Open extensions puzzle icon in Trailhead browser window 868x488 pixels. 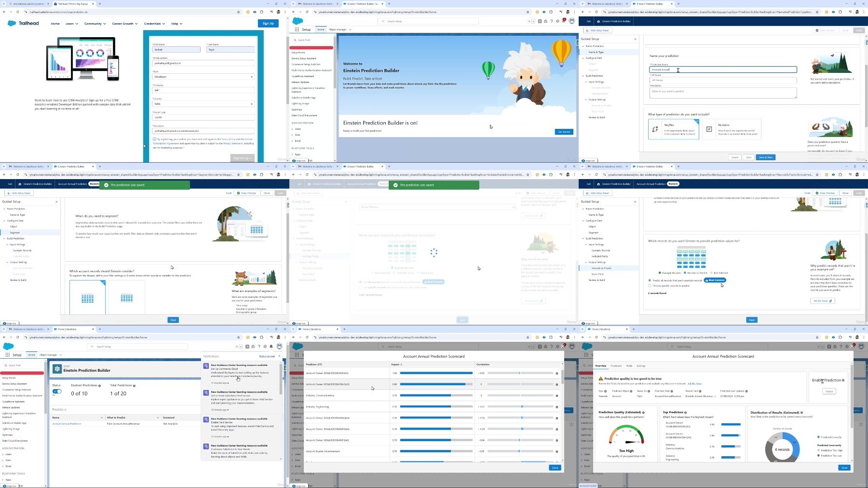coord(262,12)
